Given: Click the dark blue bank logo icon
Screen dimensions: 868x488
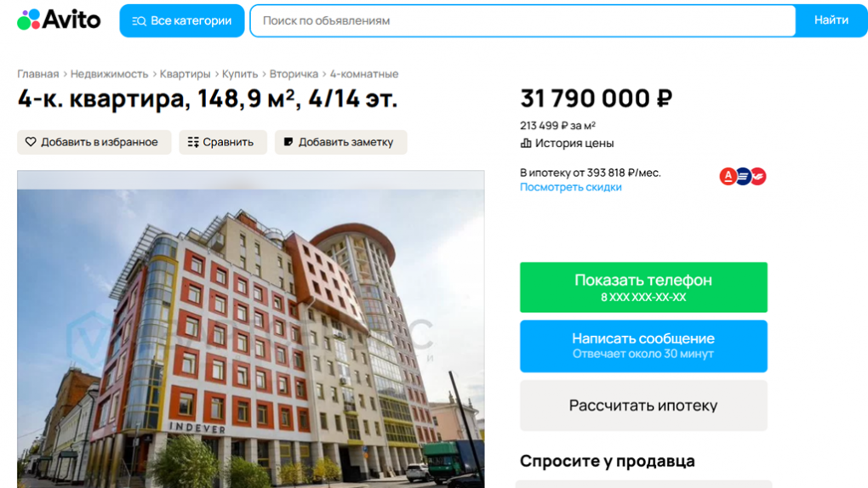Looking at the screenshot, I should point(743,177).
